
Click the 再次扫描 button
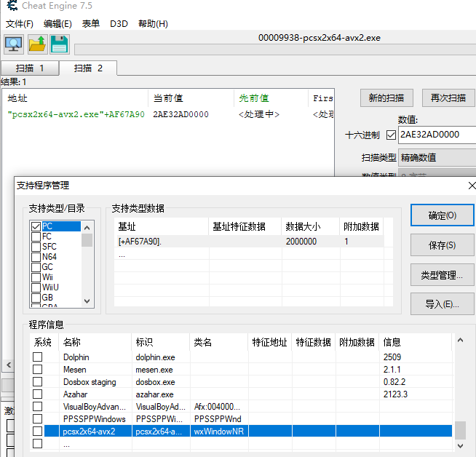tap(448, 98)
